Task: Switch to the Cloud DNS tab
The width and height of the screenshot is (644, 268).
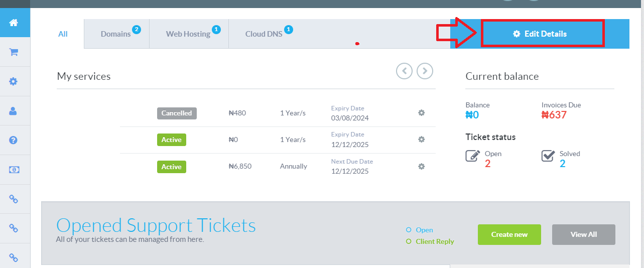Action: click(x=264, y=34)
